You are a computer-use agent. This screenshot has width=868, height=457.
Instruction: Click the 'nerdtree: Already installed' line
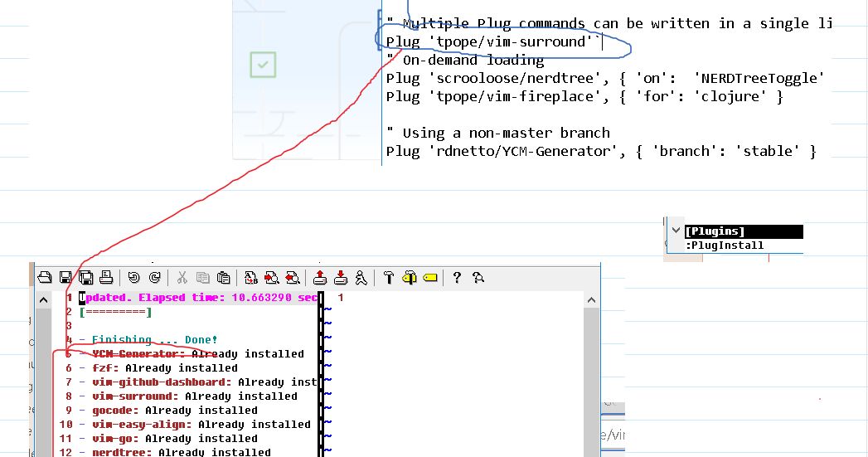[x=175, y=452]
